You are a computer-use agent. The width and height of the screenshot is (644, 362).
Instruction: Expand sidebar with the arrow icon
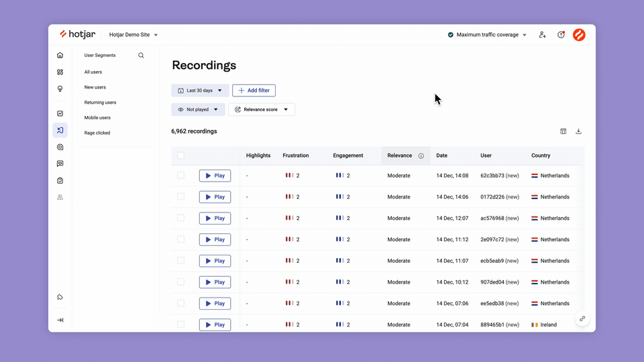[x=60, y=320]
